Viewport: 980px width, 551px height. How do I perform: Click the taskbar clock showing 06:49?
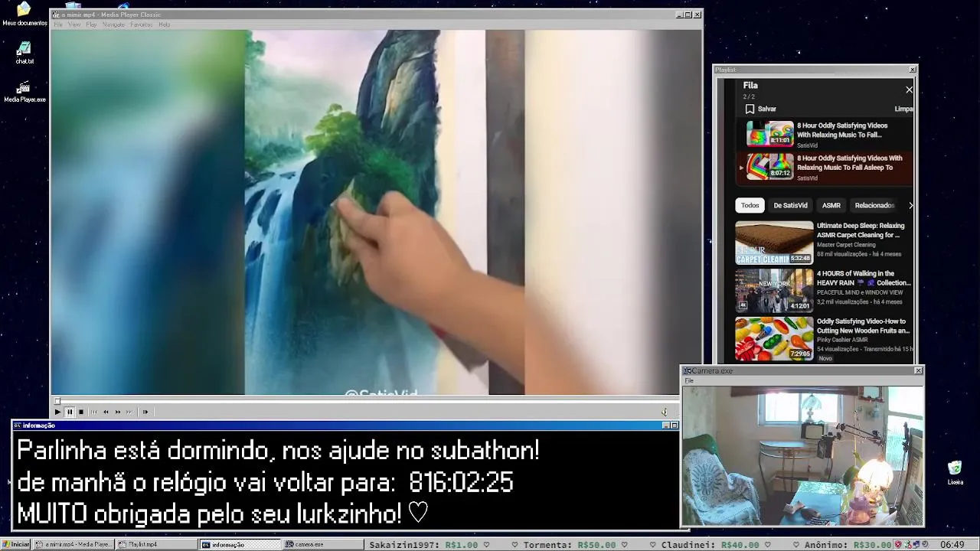(x=952, y=545)
